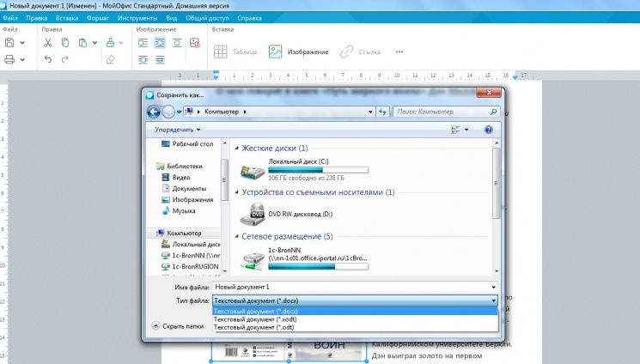Open the Вид menu
640x364 pixels.
coord(172,18)
